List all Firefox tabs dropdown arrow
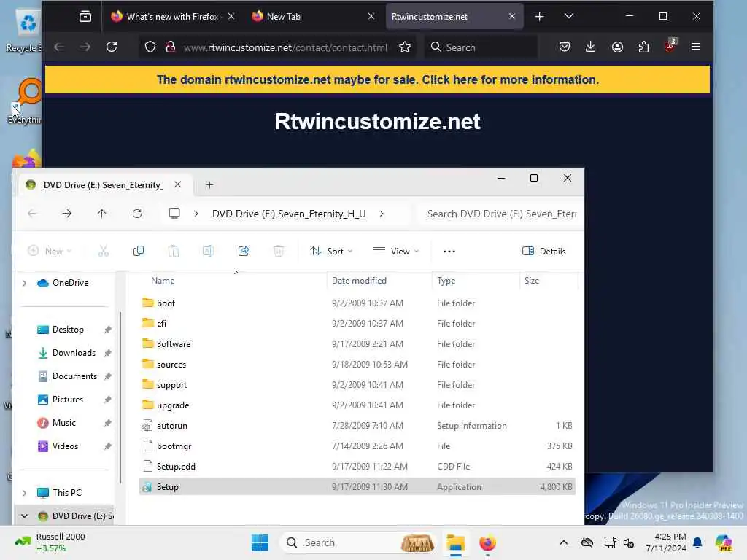 pyautogui.click(x=569, y=16)
